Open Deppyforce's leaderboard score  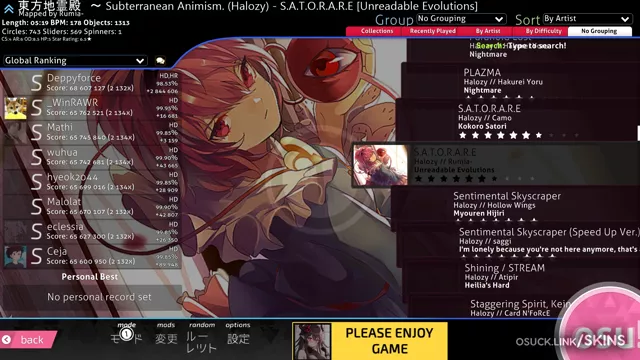tap(91, 83)
